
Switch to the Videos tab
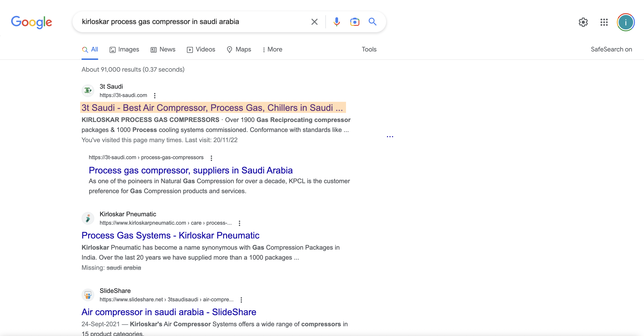tap(201, 49)
